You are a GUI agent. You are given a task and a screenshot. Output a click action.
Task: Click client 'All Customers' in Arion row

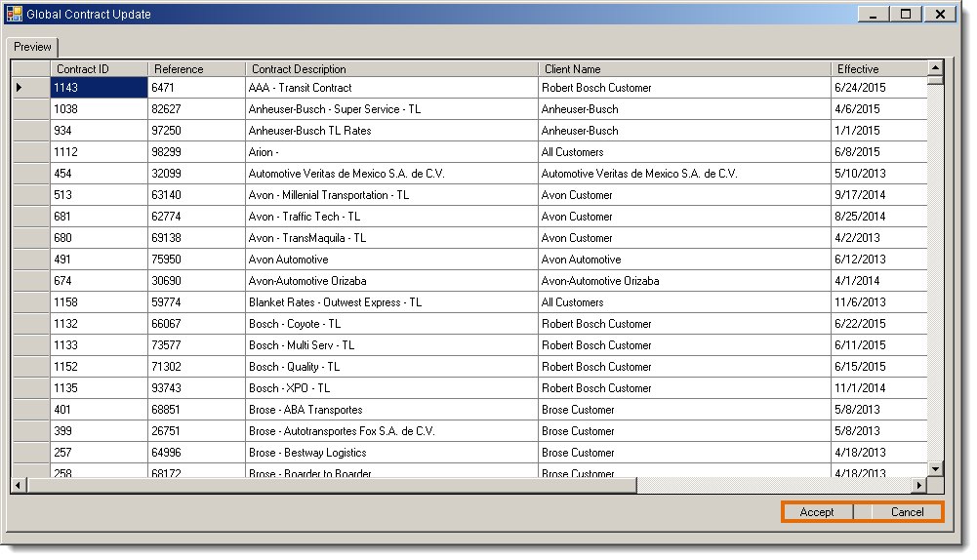pyautogui.click(x=685, y=152)
